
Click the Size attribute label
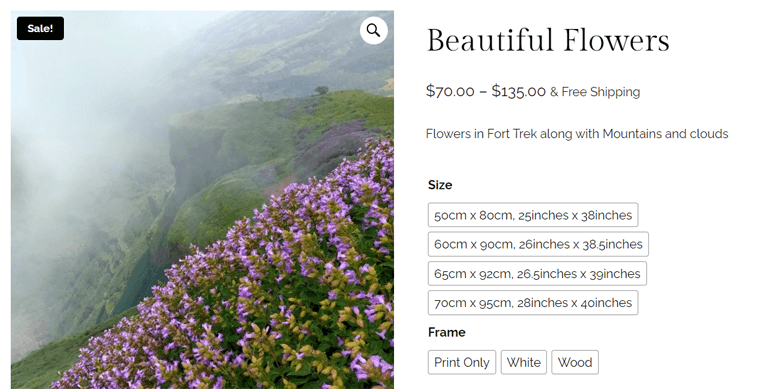pos(440,185)
